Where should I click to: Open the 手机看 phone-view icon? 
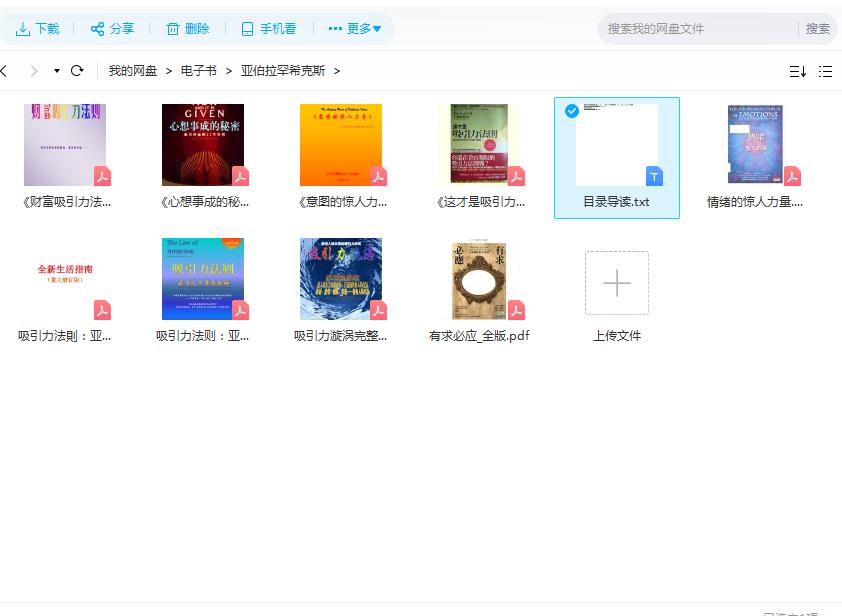pyautogui.click(x=246, y=29)
